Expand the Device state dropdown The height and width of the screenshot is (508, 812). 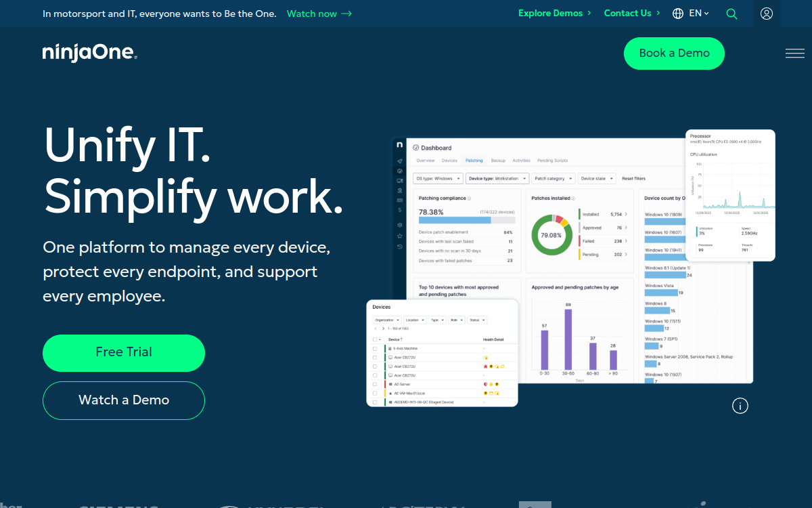pyautogui.click(x=597, y=179)
